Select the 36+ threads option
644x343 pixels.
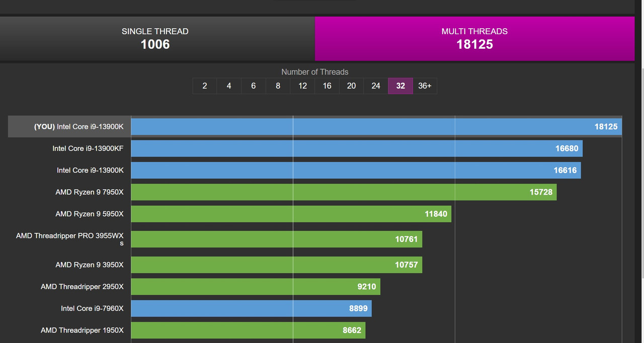click(425, 86)
